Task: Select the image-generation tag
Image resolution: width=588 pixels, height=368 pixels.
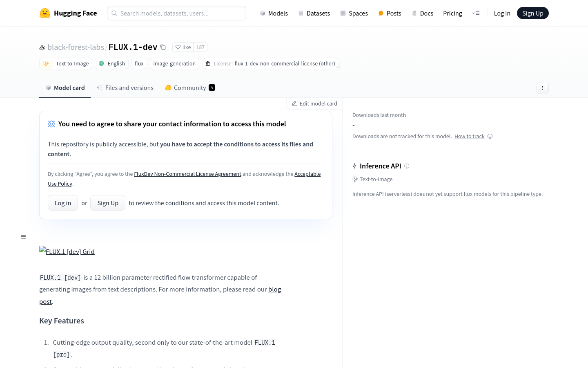Action: pos(174,63)
